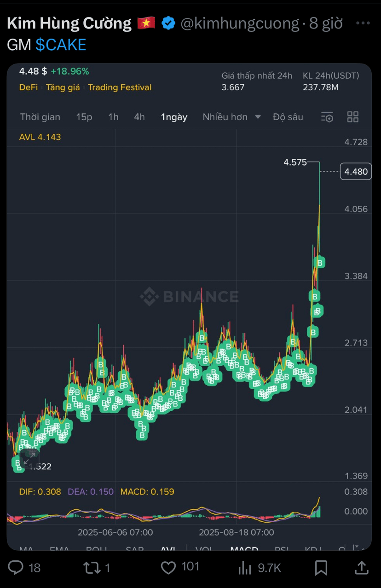381x588 pixels.
Task: Click the blue verified badge
Action: pos(168,23)
